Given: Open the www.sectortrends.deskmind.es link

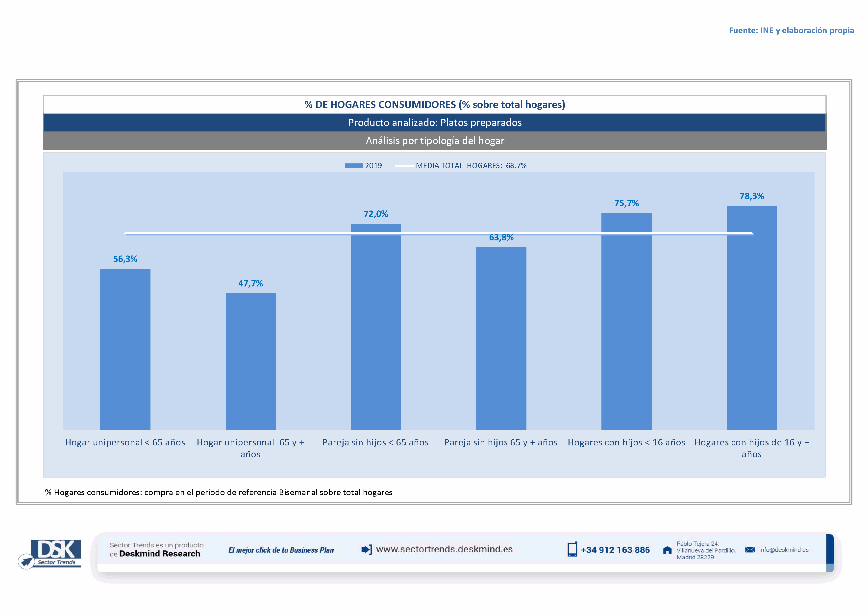Looking at the screenshot, I should 444,549.
